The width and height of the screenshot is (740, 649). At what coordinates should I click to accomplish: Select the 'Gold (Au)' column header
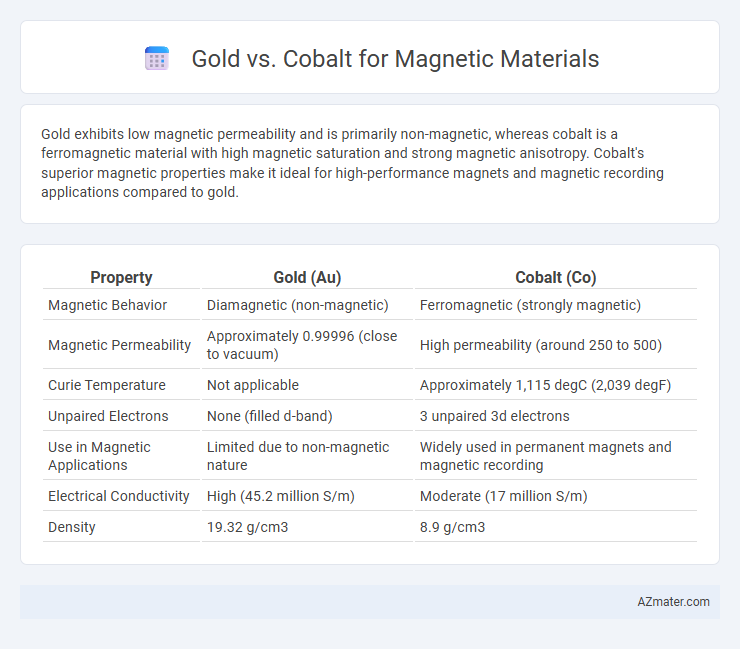click(307, 277)
